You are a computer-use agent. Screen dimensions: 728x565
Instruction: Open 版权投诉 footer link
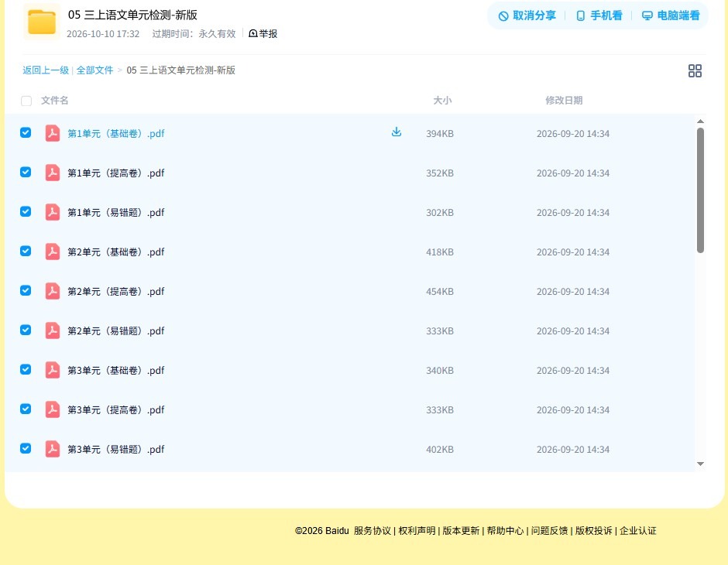click(594, 531)
